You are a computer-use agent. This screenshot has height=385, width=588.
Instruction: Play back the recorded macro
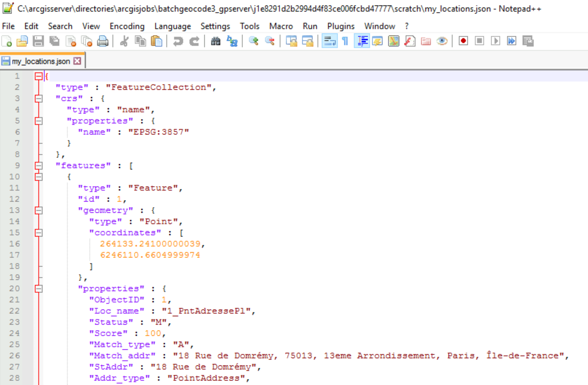pos(496,41)
